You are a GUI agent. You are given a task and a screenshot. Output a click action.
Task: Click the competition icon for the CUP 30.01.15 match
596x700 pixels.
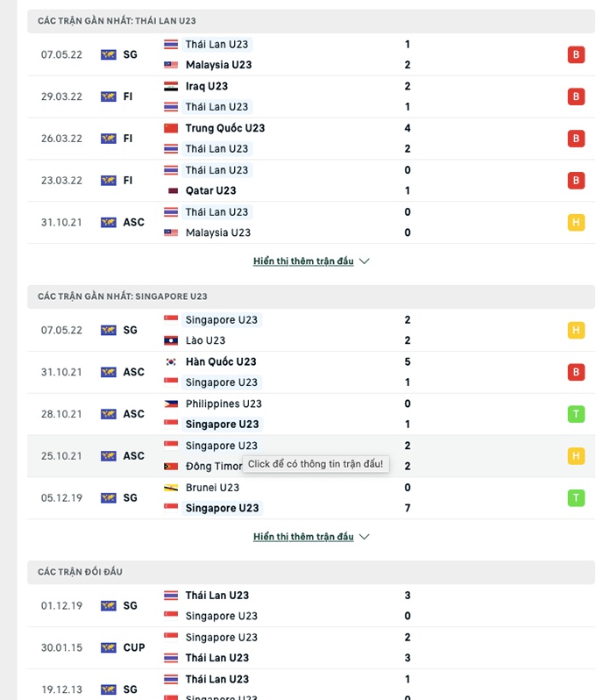click(109, 647)
